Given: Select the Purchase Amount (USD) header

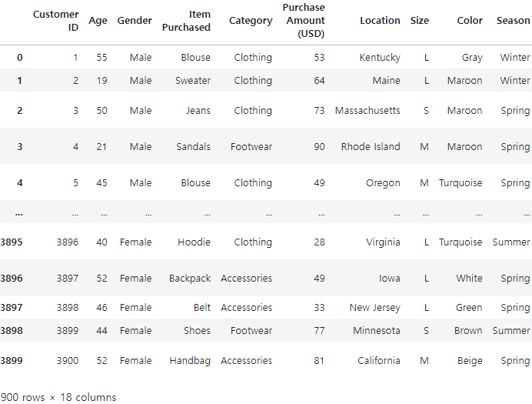Looking at the screenshot, I should pyautogui.click(x=304, y=20).
